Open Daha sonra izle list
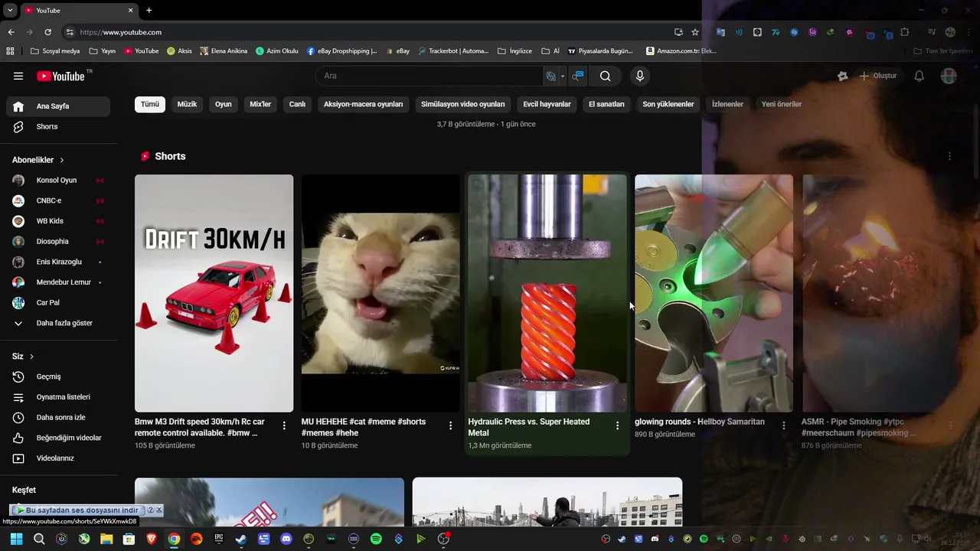Image resolution: width=980 pixels, height=551 pixels. pyautogui.click(x=58, y=417)
